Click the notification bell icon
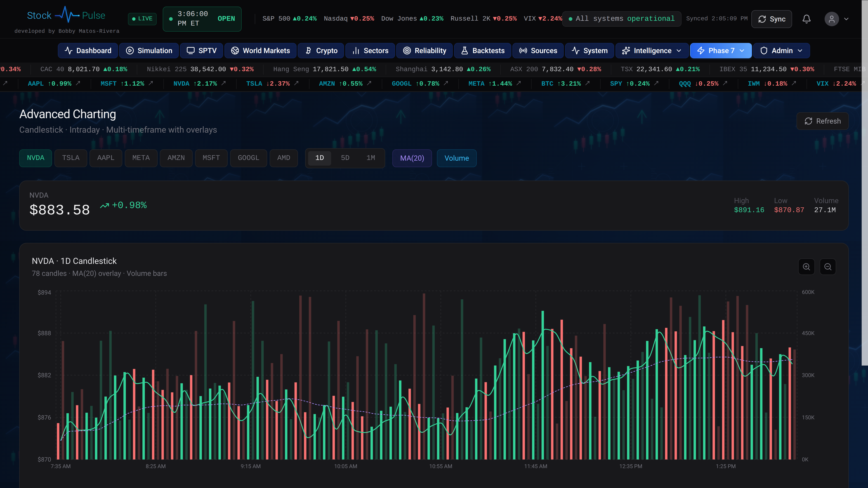 pyautogui.click(x=806, y=19)
